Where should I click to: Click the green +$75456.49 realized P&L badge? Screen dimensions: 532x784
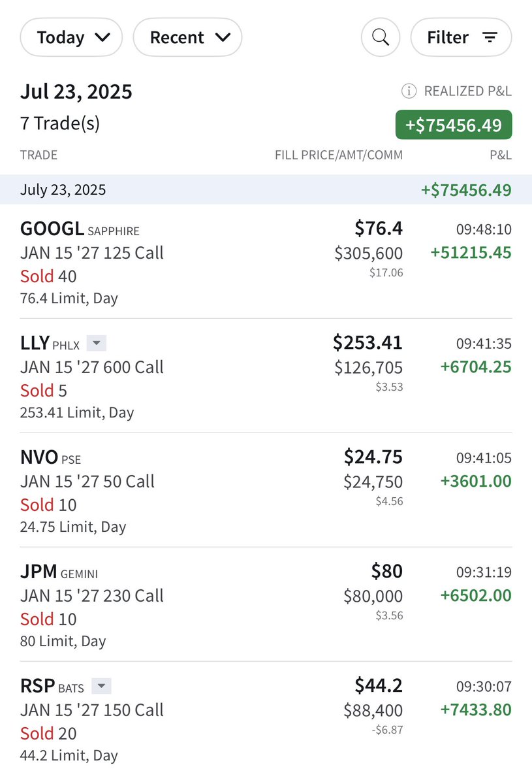tap(454, 125)
